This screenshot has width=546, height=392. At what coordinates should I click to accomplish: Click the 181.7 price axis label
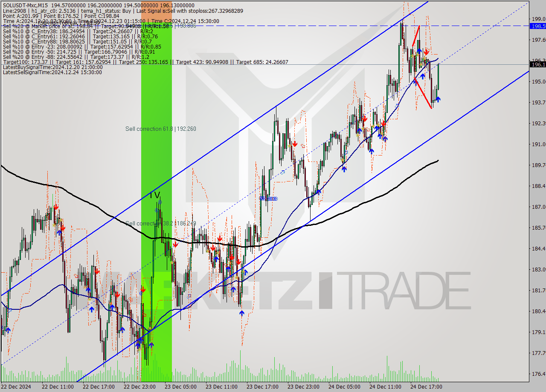[x=538, y=290]
